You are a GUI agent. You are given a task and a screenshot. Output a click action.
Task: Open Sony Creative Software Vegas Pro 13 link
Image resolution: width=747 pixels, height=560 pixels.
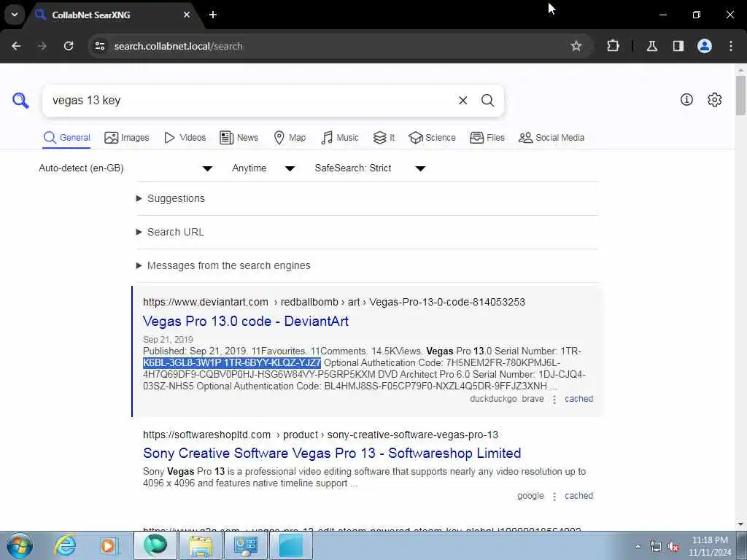pyautogui.click(x=332, y=454)
